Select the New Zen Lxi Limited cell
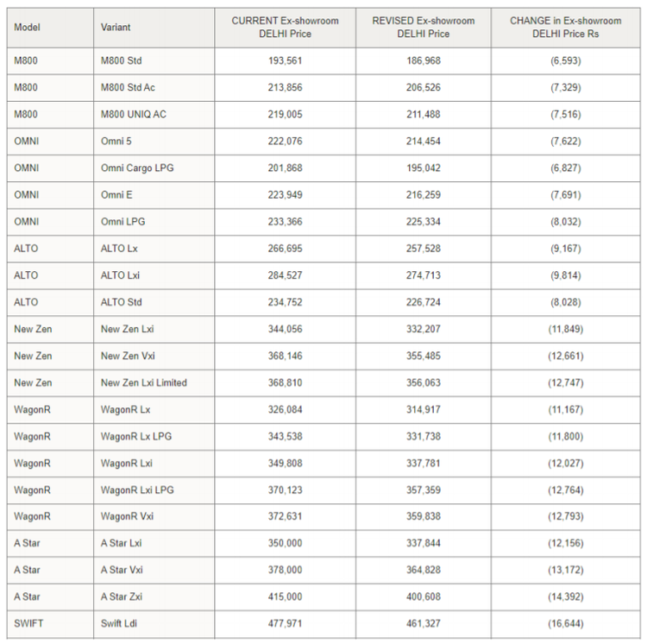Image resolution: width=647 pixels, height=644 pixels. point(154,383)
